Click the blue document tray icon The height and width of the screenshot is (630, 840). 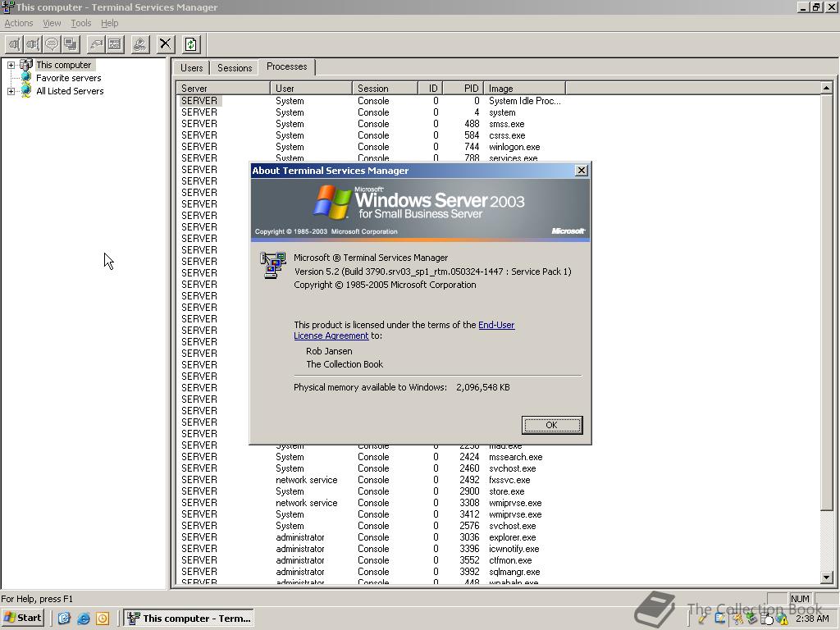pyautogui.click(x=720, y=619)
